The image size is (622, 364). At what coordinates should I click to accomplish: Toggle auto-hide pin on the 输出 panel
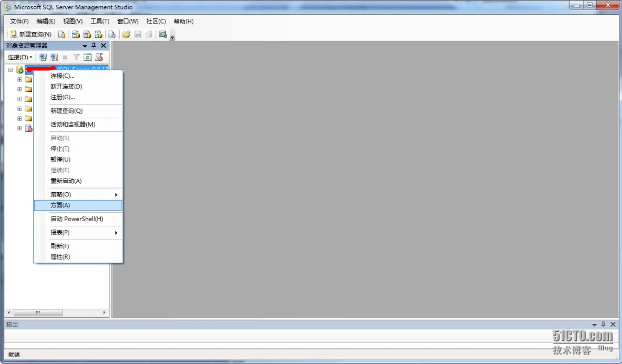click(604, 325)
